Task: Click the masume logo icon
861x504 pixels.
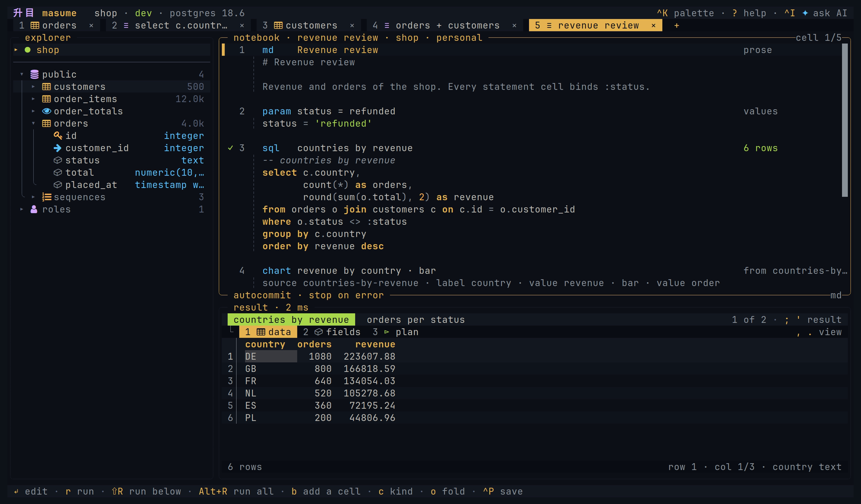Action: [23, 13]
